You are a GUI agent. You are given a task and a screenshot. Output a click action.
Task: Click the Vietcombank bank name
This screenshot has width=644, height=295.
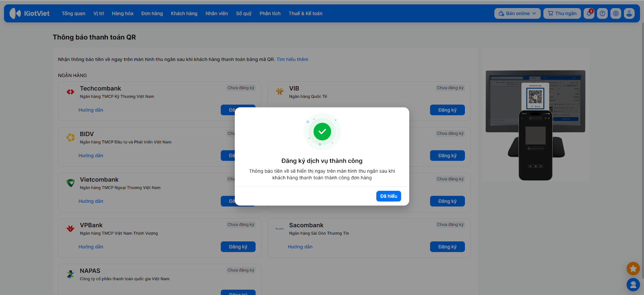pos(99,179)
